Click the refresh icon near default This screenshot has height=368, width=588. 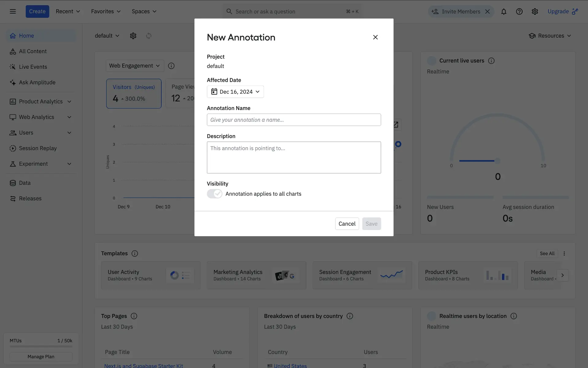coord(149,36)
